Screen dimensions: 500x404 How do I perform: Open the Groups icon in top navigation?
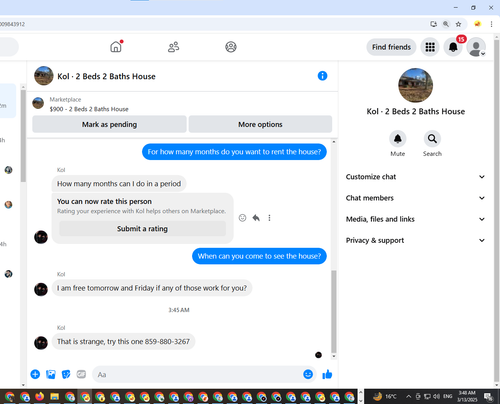point(231,47)
